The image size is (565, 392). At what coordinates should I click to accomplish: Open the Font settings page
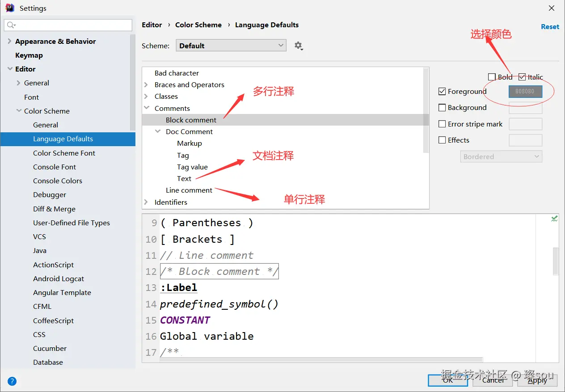[x=31, y=97]
